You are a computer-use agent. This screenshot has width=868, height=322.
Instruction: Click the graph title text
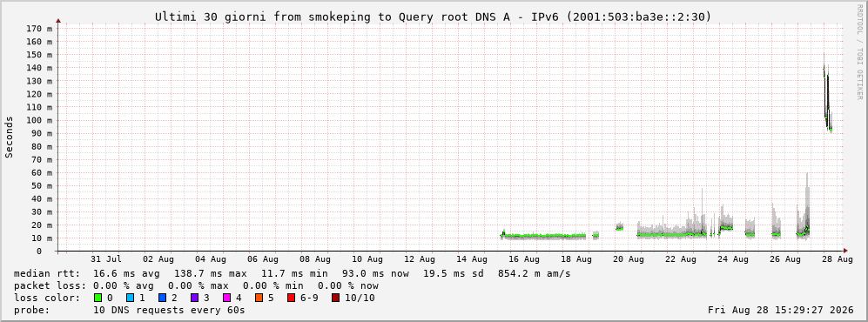[x=433, y=17]
